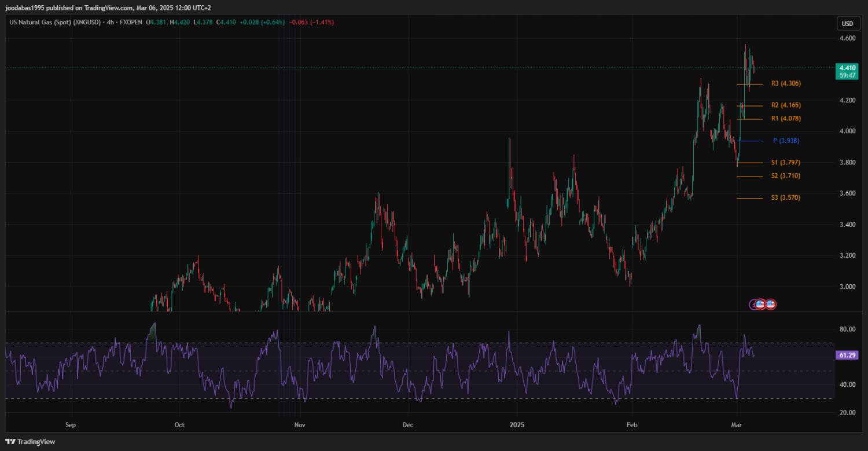Click the Nov label on time axis
The height and width of the screenshot is (451, 868).
[x=299, y=424]
